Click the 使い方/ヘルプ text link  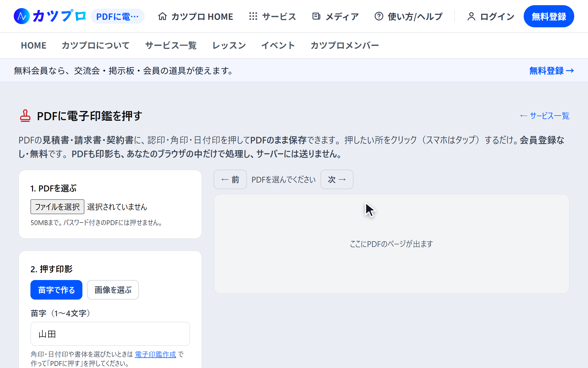click(x=415, y=16)
